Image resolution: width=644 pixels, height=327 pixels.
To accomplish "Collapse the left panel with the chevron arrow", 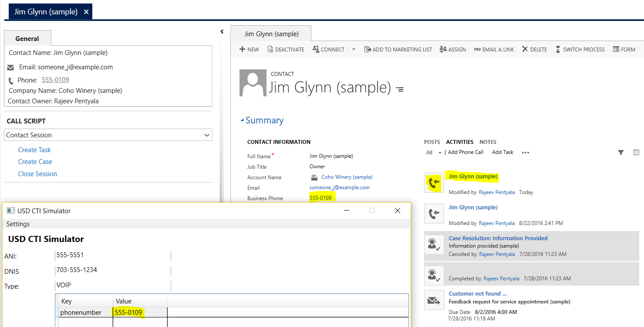I will point(222,31).
